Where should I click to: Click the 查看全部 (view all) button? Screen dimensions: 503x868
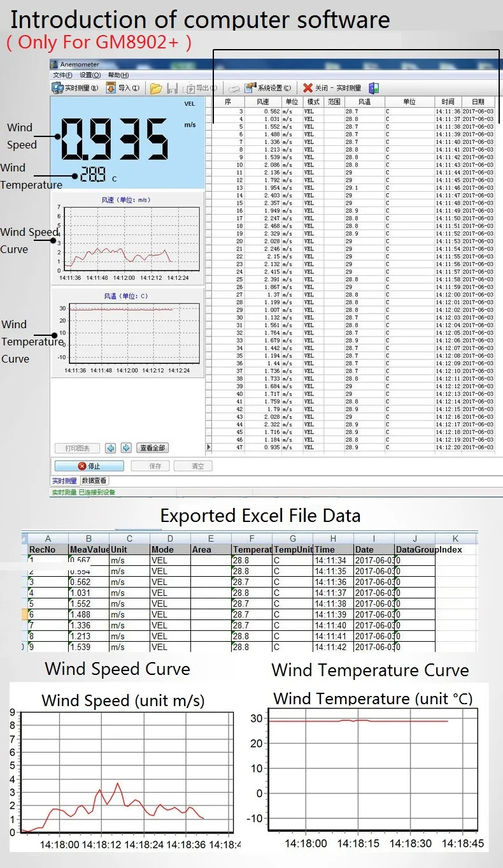[153, 448]
